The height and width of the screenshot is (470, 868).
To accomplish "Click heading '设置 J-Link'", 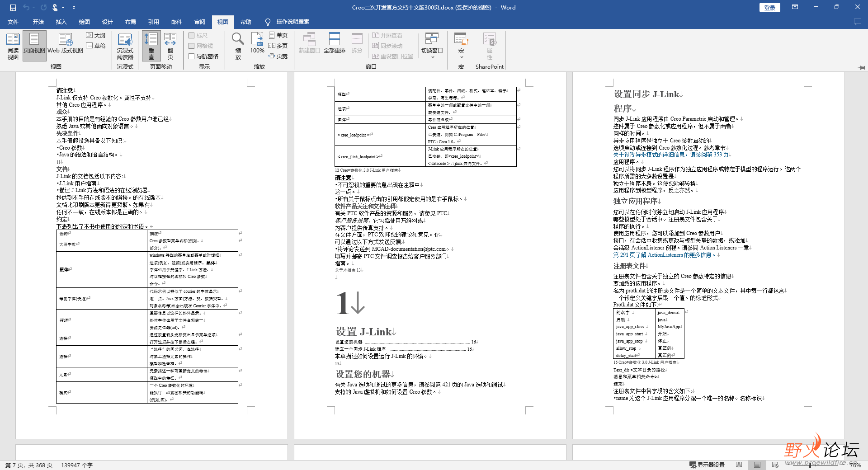I will [x=365, y=332].
